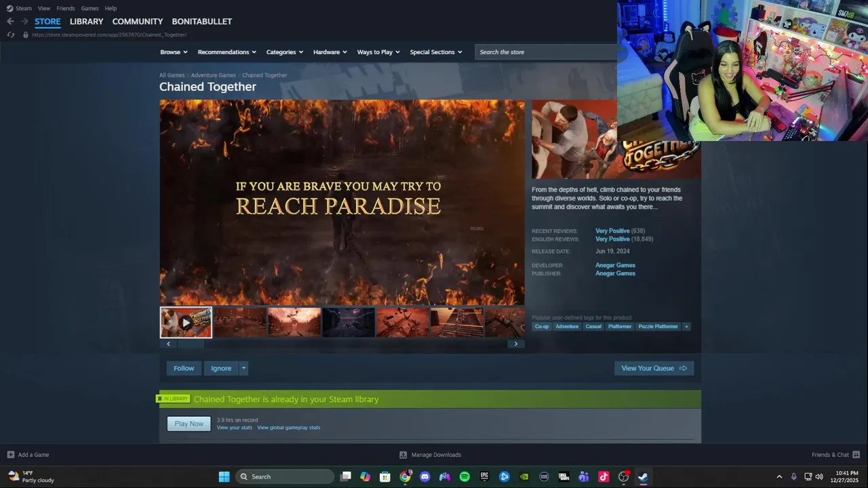Expand the Recommendations dropdown
Screen dimensions: 868x488
click(227, 52)
